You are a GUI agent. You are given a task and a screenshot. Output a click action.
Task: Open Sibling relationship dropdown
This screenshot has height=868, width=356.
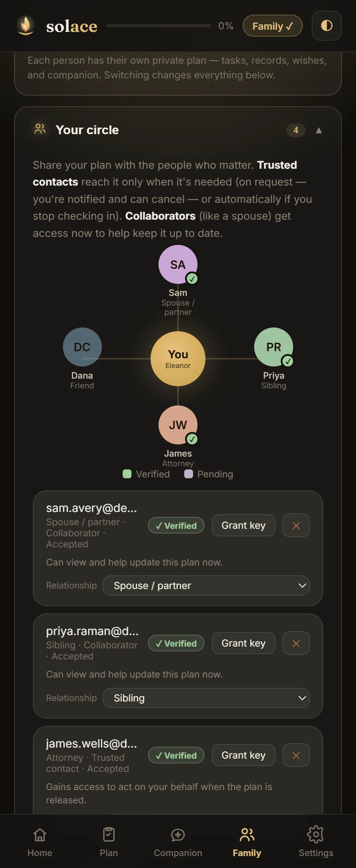tap(206, 698)
